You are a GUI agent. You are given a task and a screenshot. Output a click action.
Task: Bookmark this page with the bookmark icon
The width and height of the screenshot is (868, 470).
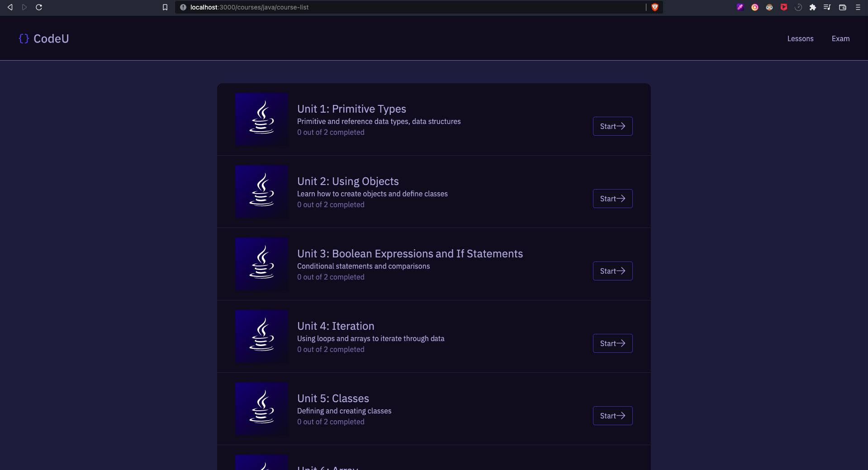pyautogui.click(x=165, y=7)
